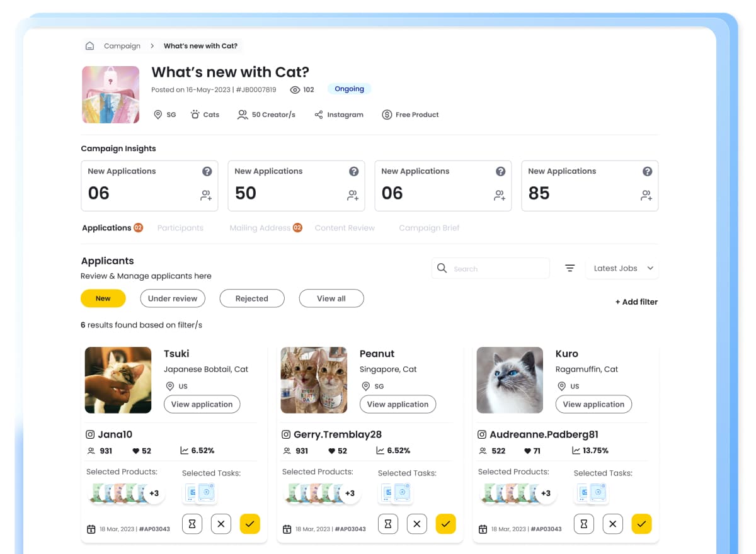Click the home icon in the breadcrumb

pos(90,45)
